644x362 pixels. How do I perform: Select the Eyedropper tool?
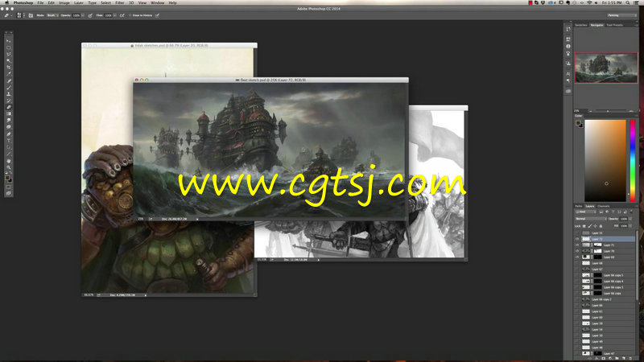(9, 74)
